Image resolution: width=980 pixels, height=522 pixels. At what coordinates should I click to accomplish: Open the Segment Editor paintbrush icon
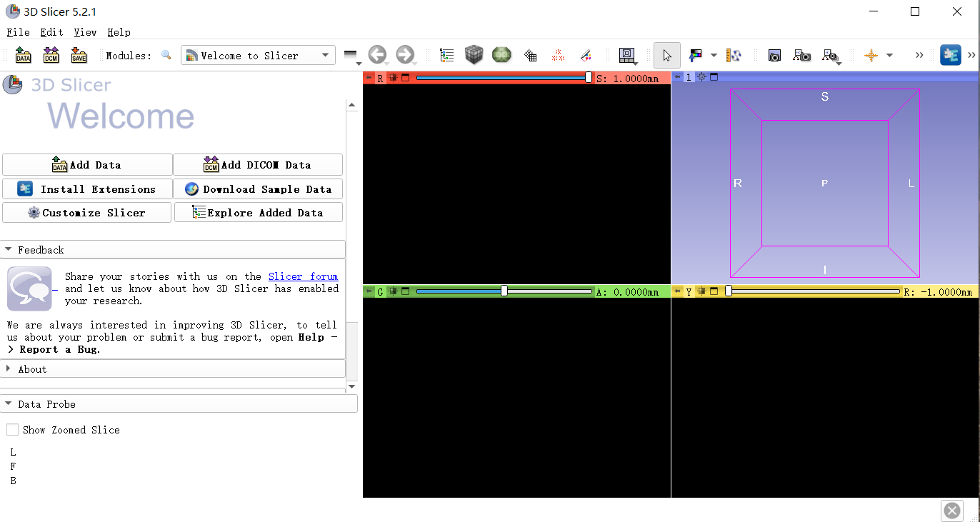pyautogui.click(x=586, y=55)
